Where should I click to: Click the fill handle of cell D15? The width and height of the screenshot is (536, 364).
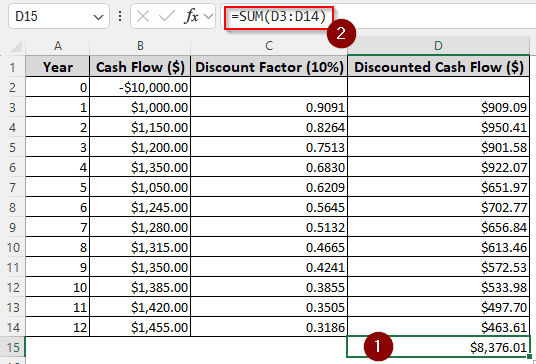pos(530,356)
